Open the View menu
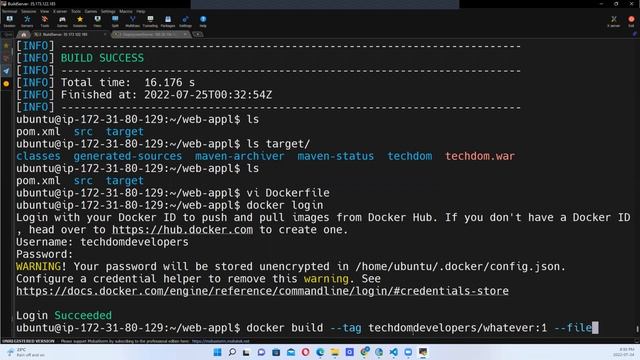 44,11
